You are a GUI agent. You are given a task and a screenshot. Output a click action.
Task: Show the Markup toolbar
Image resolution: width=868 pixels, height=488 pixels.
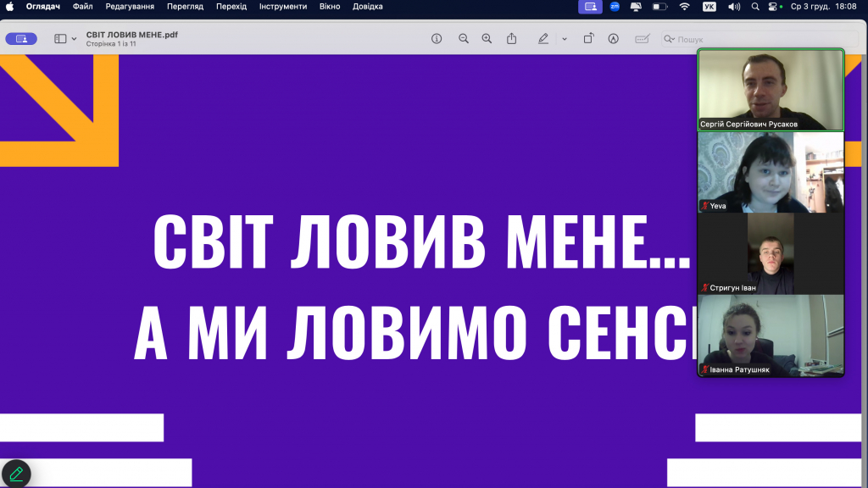coord(613,39)
